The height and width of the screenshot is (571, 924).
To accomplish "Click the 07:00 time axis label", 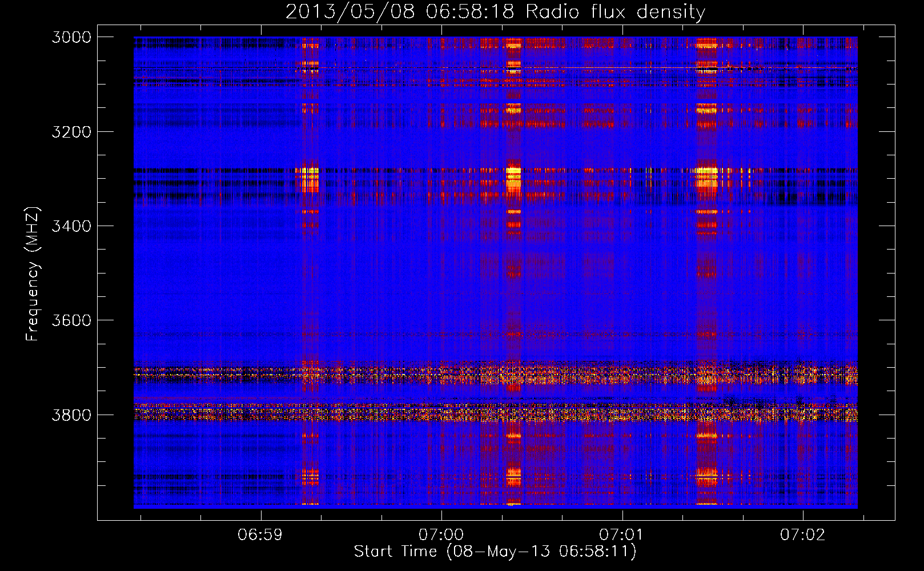I will point(441,535).
